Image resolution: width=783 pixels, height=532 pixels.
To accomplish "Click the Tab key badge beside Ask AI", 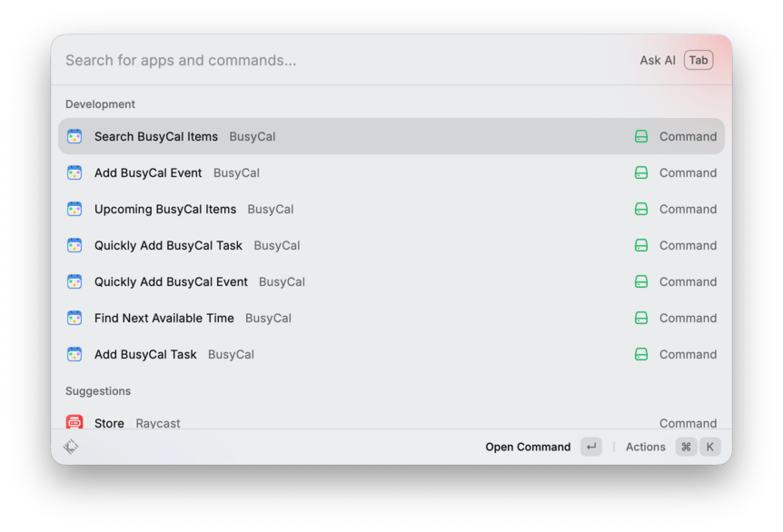I will 699,60.
